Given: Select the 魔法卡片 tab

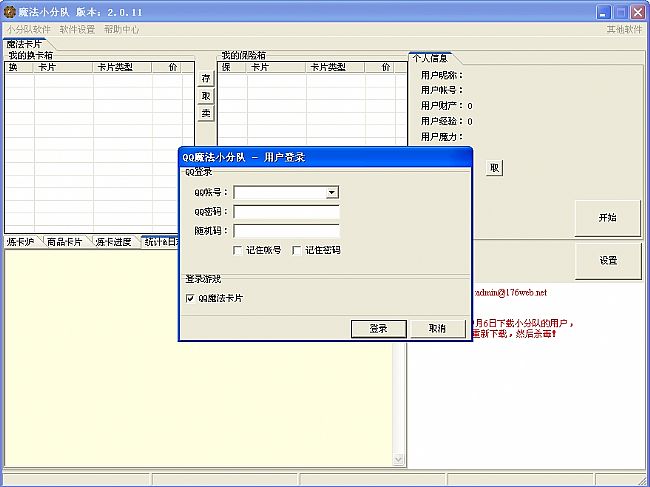Looking at the screenshot, I should (x=24, y=44).
